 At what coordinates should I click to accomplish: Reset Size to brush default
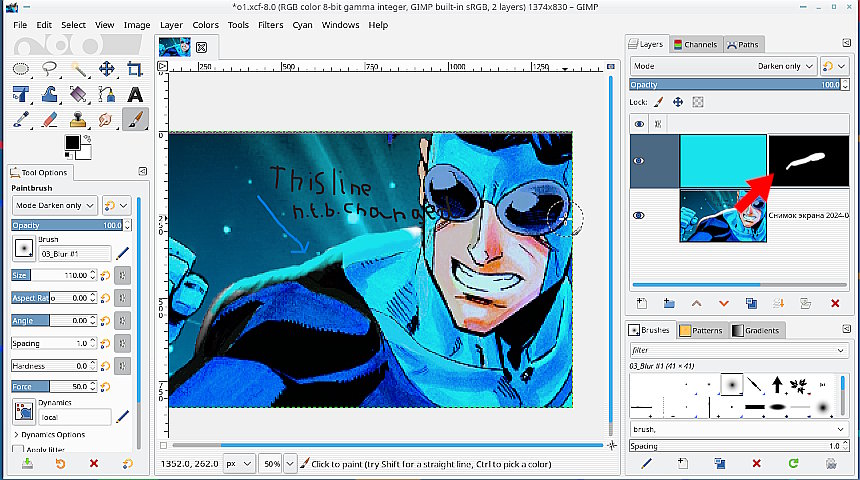pyautogui.click(x=105, y=275)
